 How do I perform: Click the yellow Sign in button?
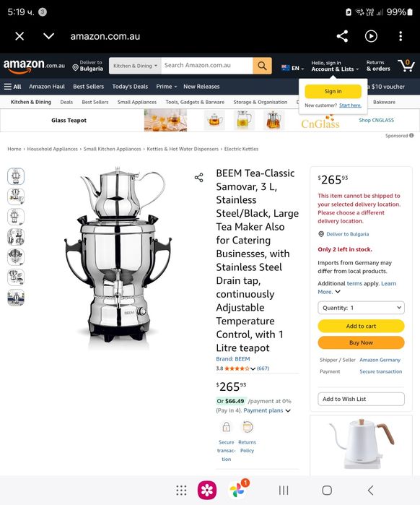[333, 92]
